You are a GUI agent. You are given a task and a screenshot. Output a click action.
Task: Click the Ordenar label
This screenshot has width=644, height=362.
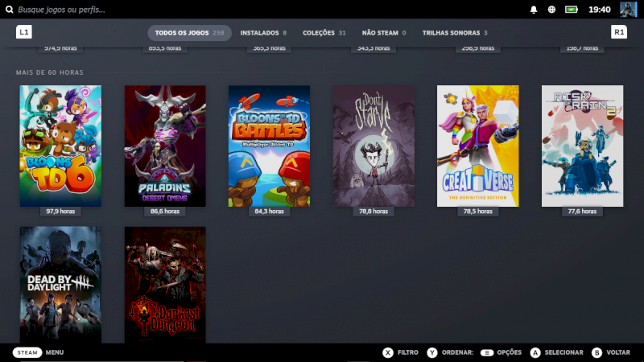[457, 352]
